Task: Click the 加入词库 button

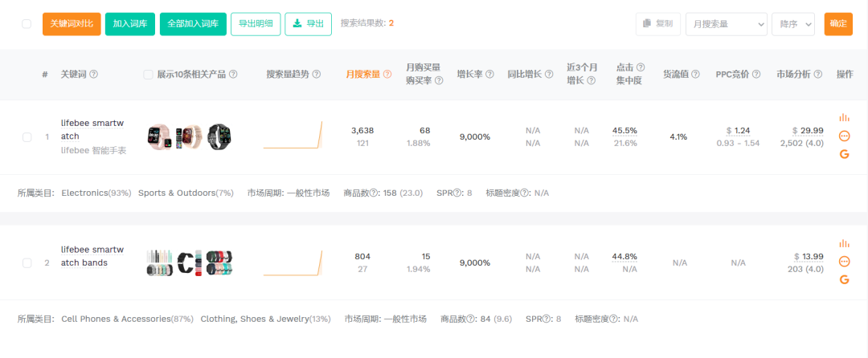Action: (130, 24)
